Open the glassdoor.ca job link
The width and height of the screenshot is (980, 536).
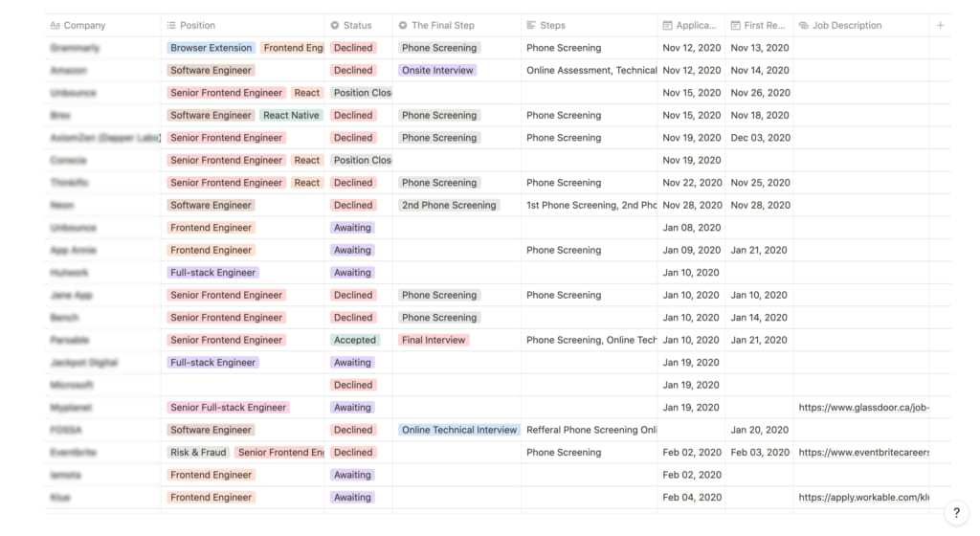coord(864,408)
